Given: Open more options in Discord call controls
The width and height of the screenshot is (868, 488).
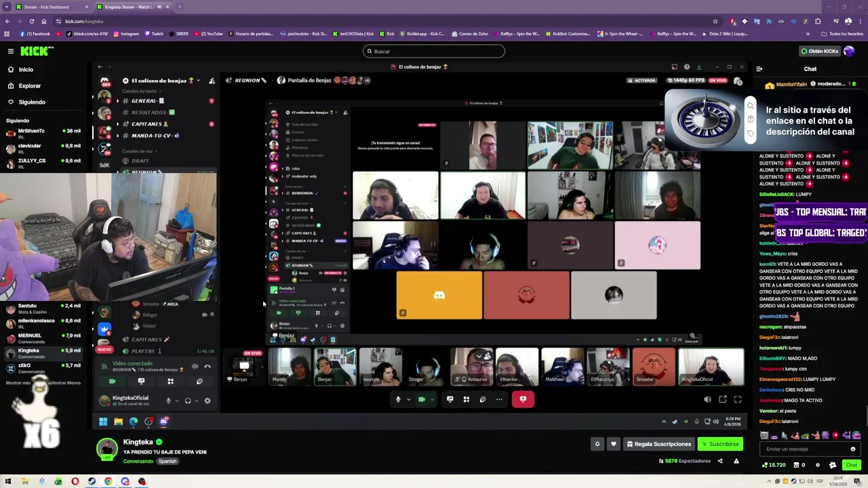Looking at the screenshot, I should click(x=499, y=399).
